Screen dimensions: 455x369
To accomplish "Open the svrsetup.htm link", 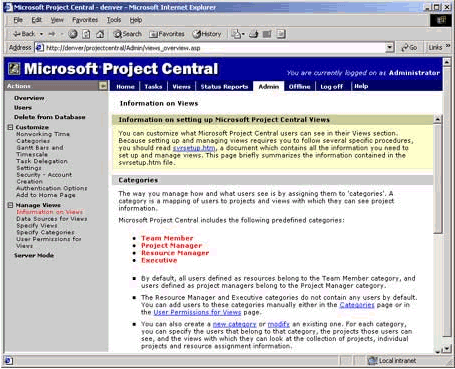I will tap(194, 148).
